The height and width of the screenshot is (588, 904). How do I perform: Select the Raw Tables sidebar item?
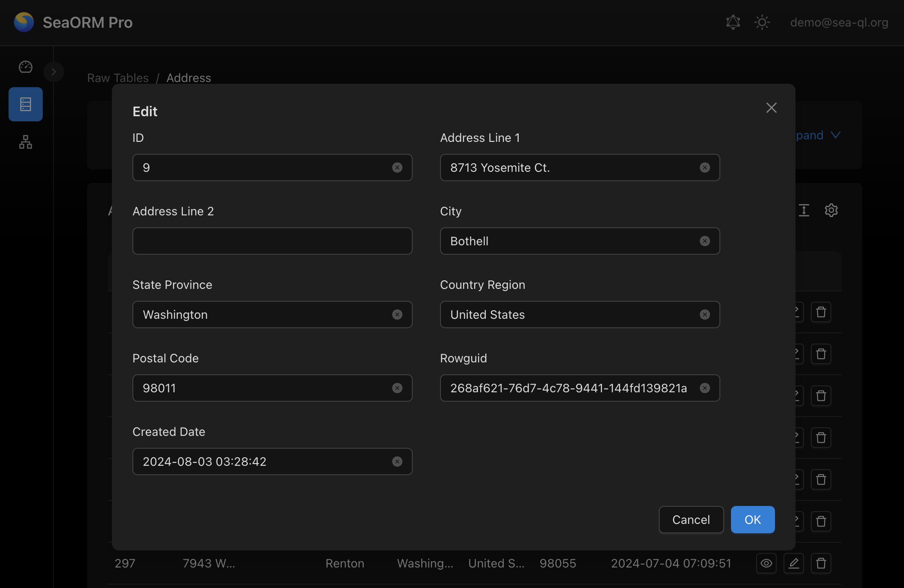tap(26, 104)
